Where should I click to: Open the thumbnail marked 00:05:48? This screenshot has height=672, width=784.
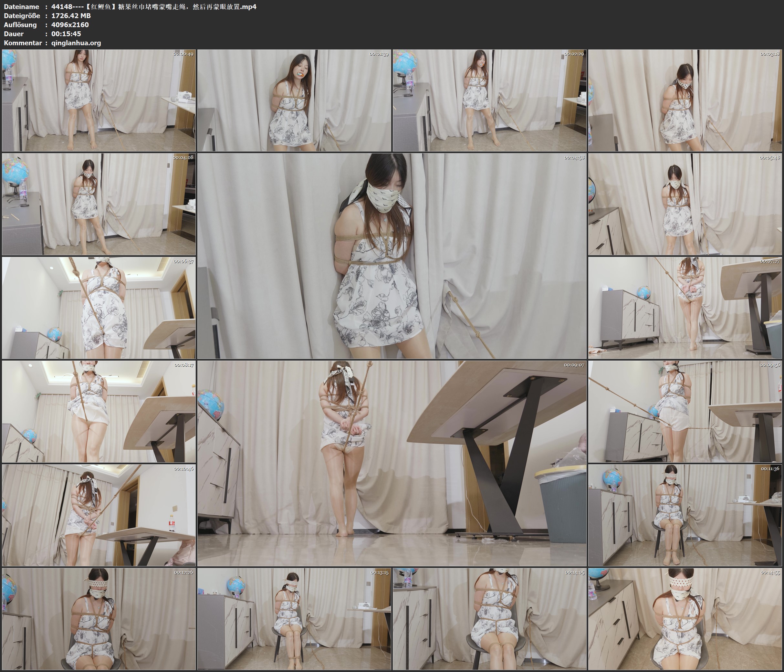685,204
